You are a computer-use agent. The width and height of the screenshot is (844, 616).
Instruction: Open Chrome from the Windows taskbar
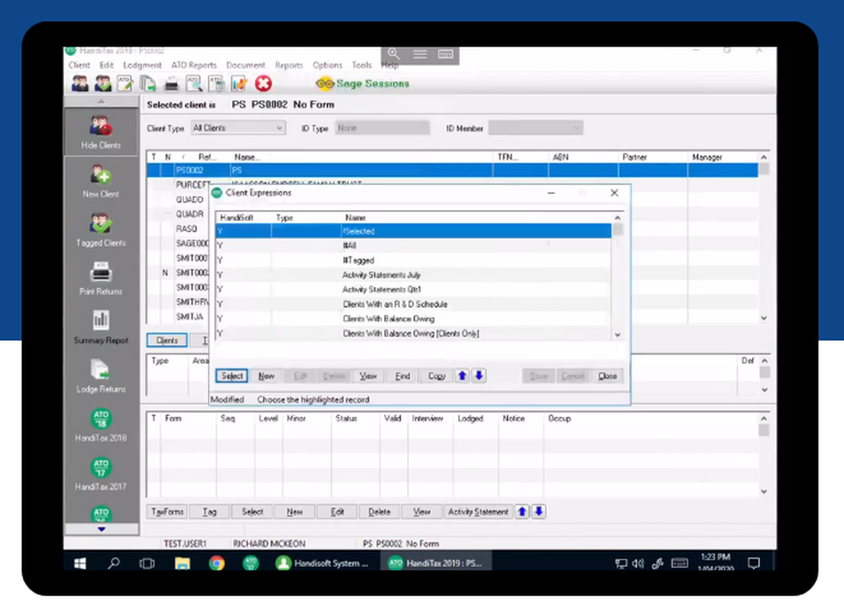(x=217, y=564)
